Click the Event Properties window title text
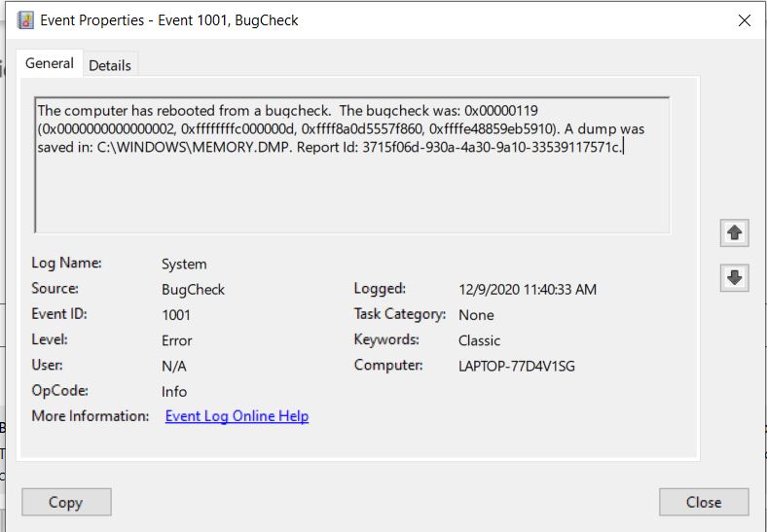This screenshot has height=532, width=767. pyautogui.click(x=169, y=20)
